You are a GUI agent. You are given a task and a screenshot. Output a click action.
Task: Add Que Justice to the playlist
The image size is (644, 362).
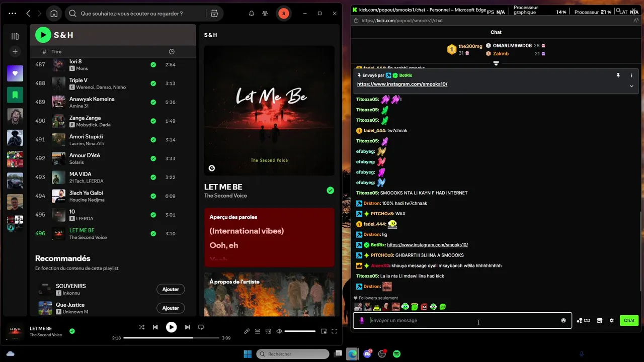point(171,308)
